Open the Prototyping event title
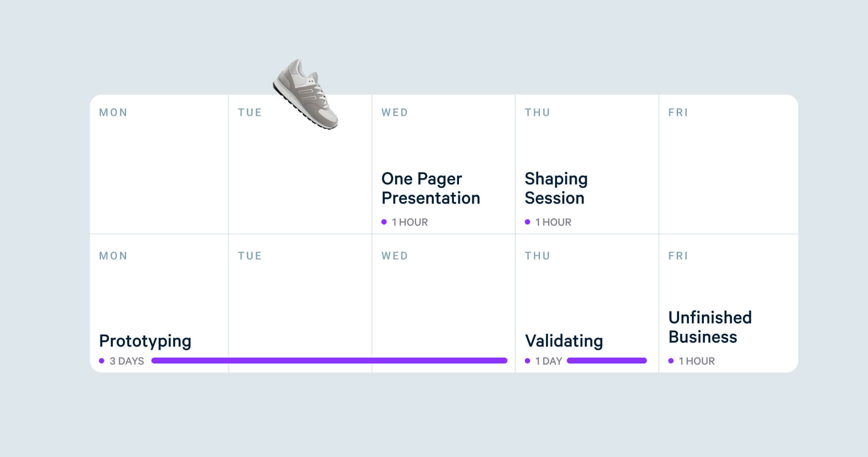The height and width of the screenshot is (457, 868). 145,341
